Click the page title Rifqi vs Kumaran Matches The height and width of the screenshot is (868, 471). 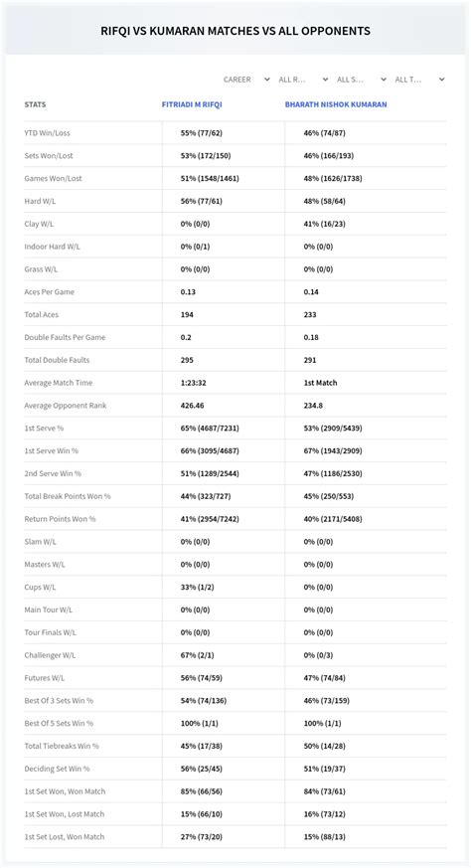(x=235, y=31)
